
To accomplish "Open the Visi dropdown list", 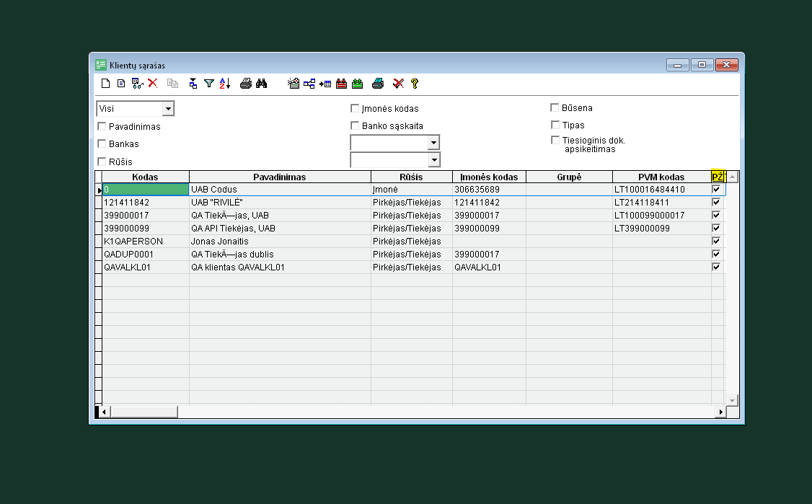I will (x=168, y=109).
